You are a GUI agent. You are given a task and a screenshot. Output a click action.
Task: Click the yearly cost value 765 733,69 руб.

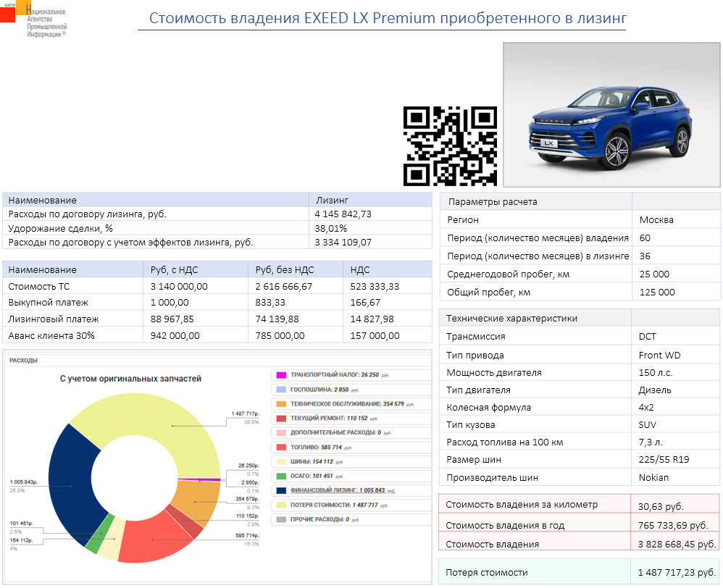673,525
